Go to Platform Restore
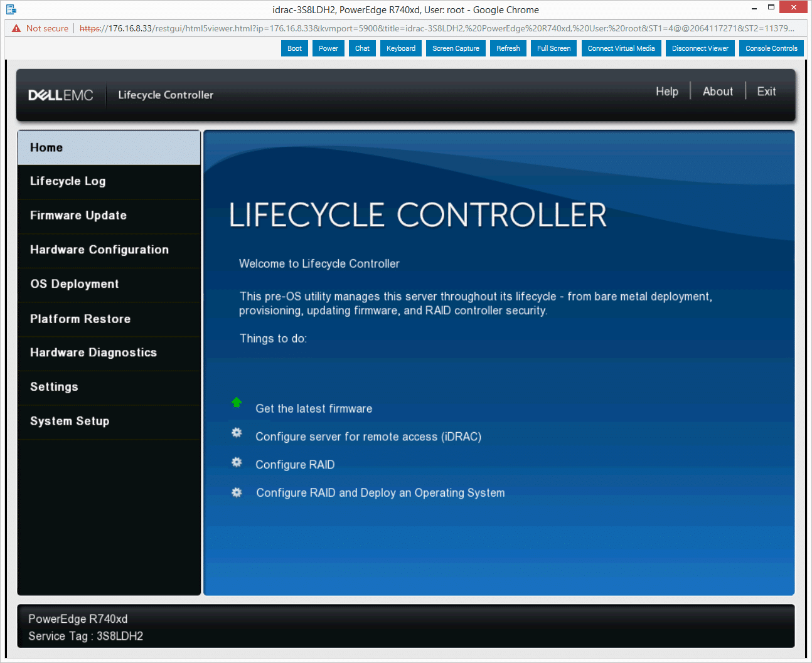This screenshot has height=663, width=812. coord(109,319)
